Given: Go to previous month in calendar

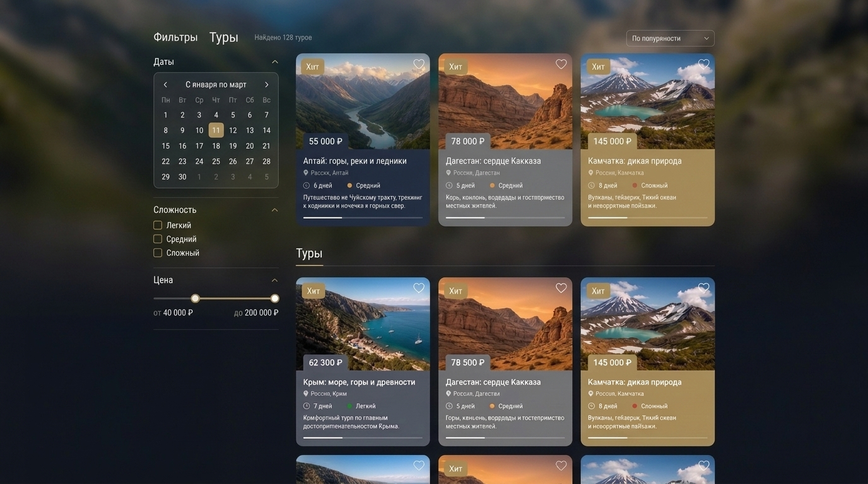Looking at the screenshot, I should [x=165, y=84].
